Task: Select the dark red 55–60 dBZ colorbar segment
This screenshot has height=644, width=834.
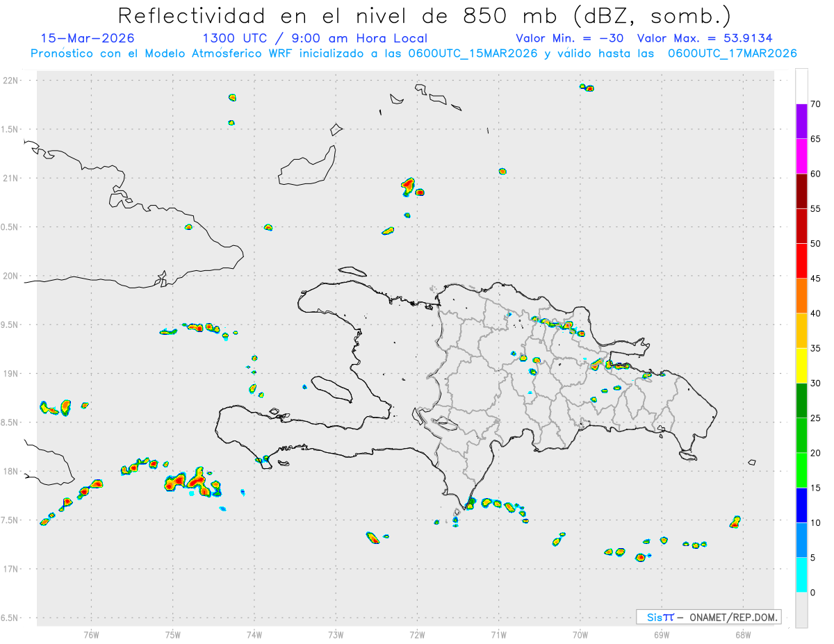Action: [801, 191]
